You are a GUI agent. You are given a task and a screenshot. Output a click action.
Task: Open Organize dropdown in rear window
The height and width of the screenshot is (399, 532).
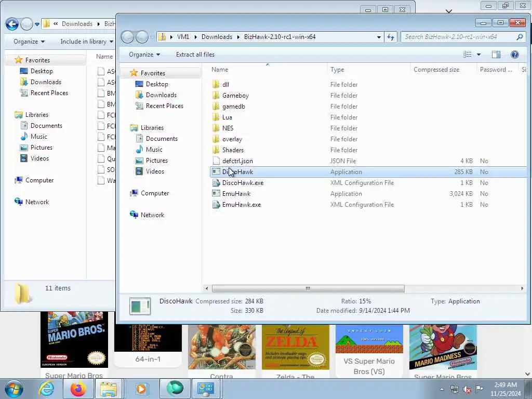point(29,42)
